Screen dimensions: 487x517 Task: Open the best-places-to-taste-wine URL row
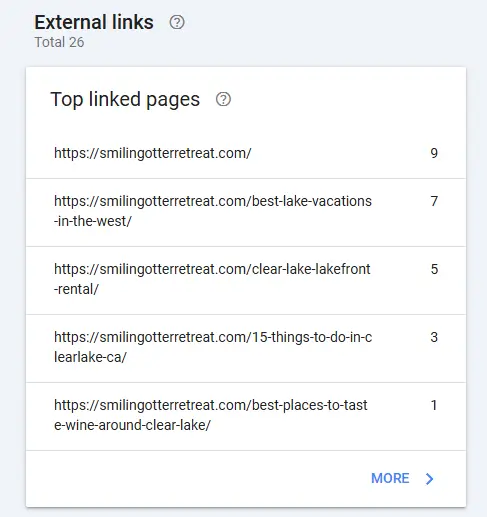pos(246,417)
